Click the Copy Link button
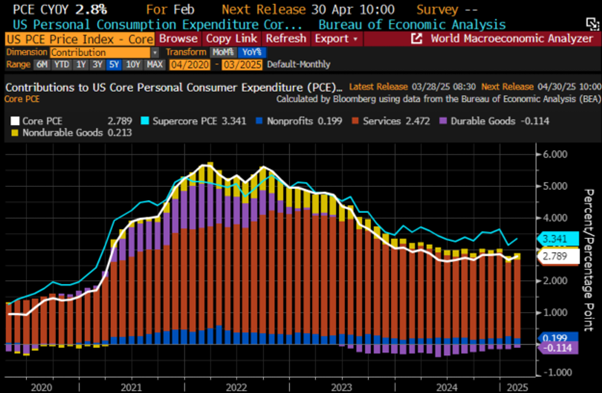The height and width of the screenshot is (393, 602). (232, 39)
